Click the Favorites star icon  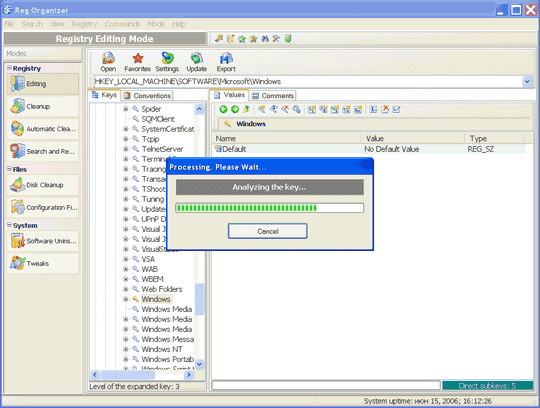click(137, 62)
